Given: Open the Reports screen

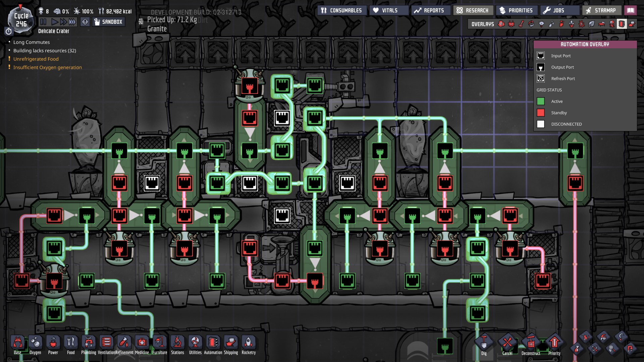Looking at the screenshot, I should 431,10.
